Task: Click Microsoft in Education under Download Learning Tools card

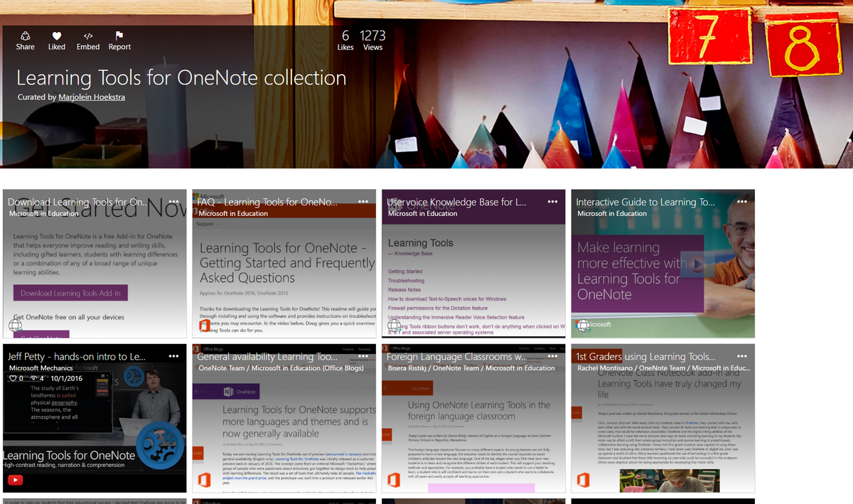Action: pyautogui.click(x=44, y=213)
